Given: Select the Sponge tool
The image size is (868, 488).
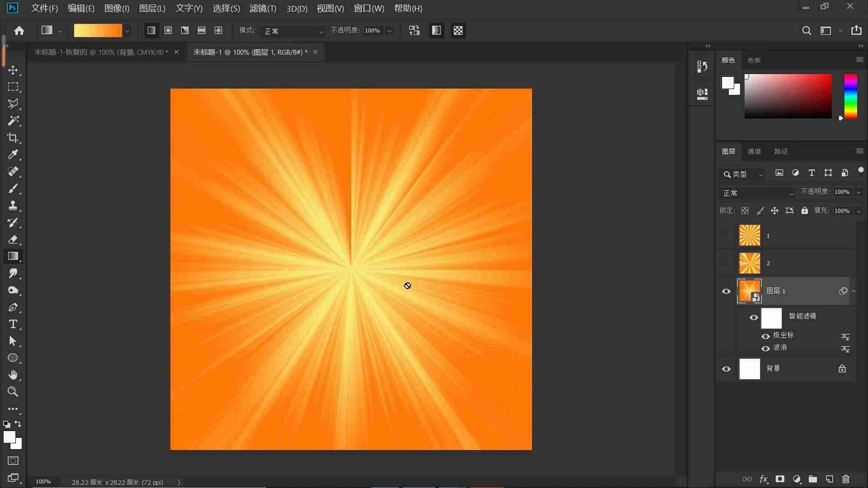Looking at the screenshot, I should click(13, 290).
